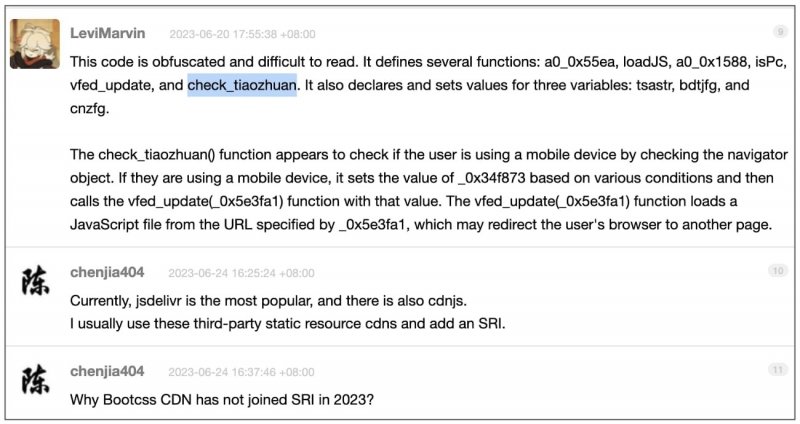Click the word "cnzfg" in LeviMarvin's comment
This screenshot has height=424, width=800.
coord(90,110)
